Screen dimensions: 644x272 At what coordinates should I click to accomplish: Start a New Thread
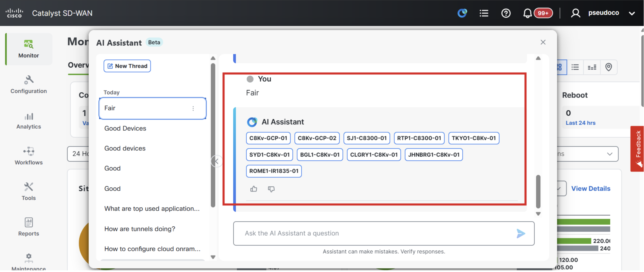pos(127,66)
